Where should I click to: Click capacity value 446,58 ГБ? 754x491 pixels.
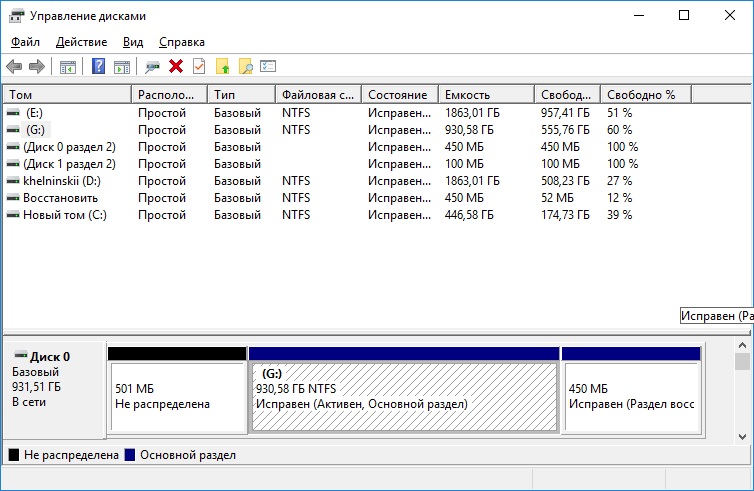tap(469, 215)
